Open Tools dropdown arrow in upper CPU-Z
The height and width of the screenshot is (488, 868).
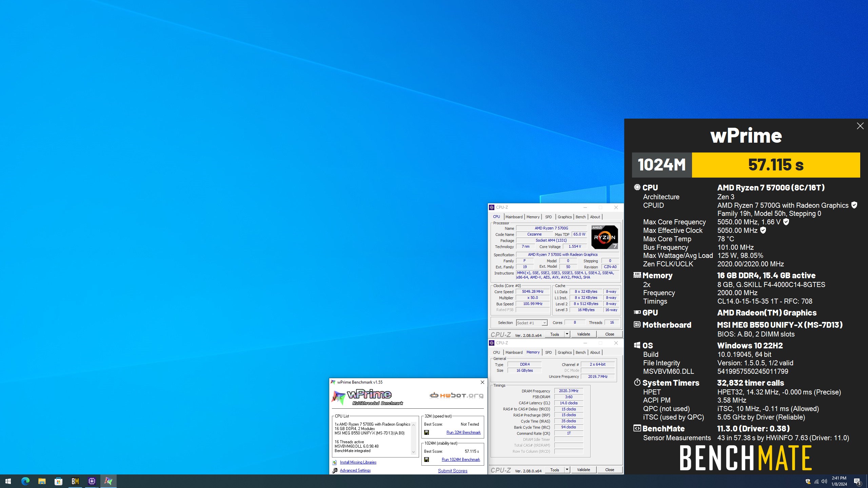(x=567, y=334)
